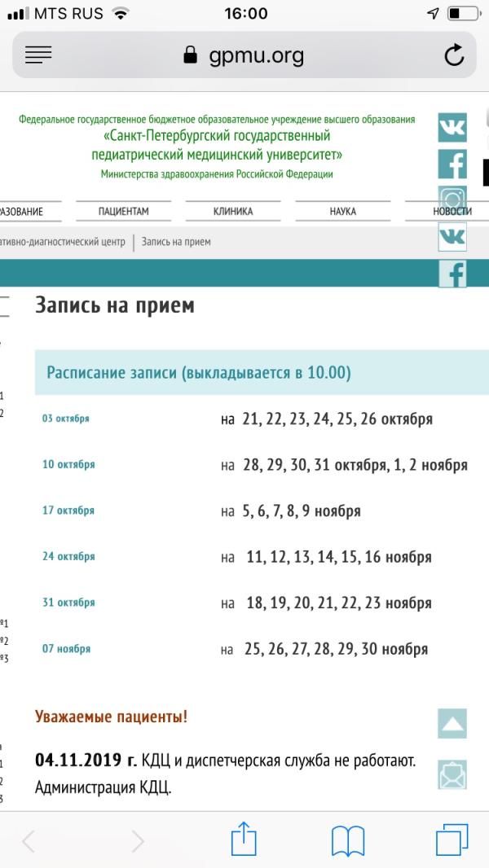The image size is (489, 868).
Task: Click the Расписание записи heading bar
Action: [262, 372]
